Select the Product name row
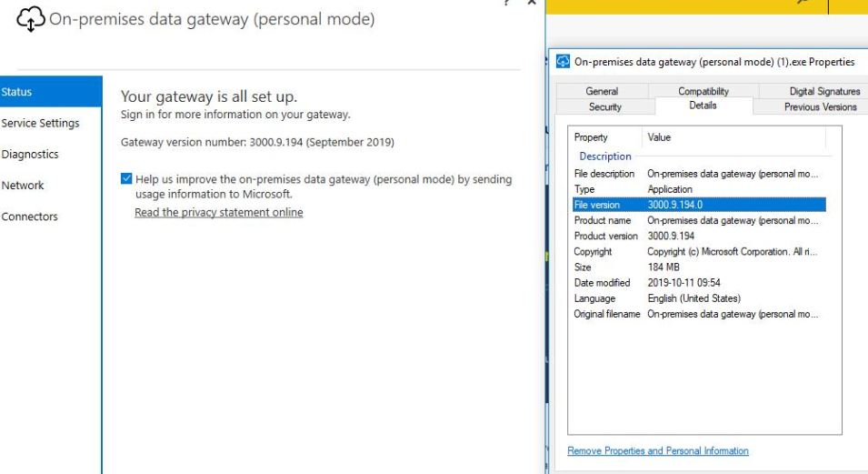Image resolution: width=868 pixels, height=474 pixels. point(699,220)
